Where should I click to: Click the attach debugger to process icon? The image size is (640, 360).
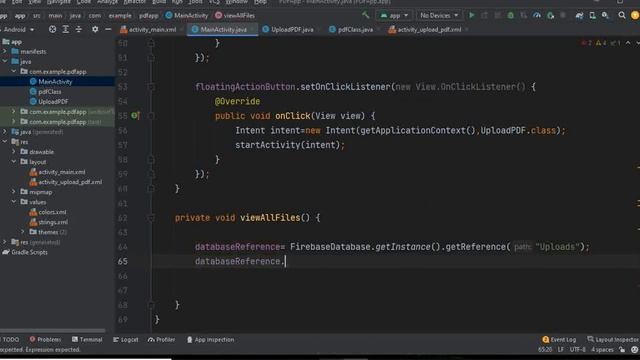click(x=550, y=16)
